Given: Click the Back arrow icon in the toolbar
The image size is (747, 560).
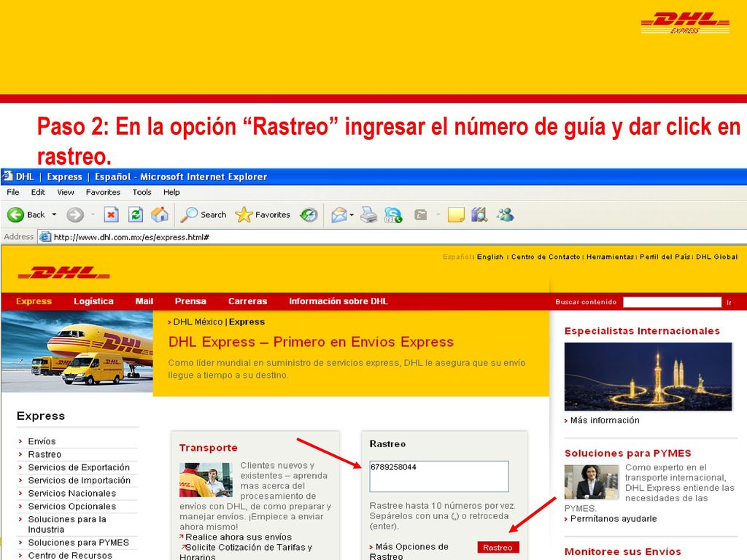Looking at the screenshot, I should pos(16,215).
